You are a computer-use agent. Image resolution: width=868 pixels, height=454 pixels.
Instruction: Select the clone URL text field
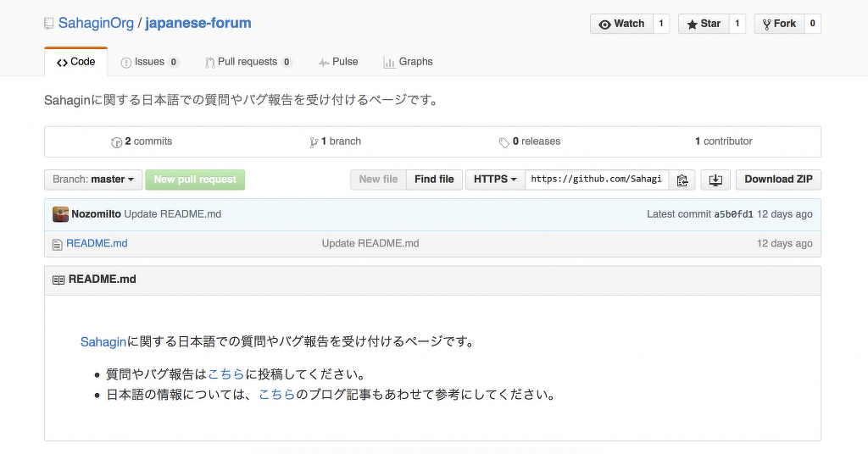pos(597,180)
